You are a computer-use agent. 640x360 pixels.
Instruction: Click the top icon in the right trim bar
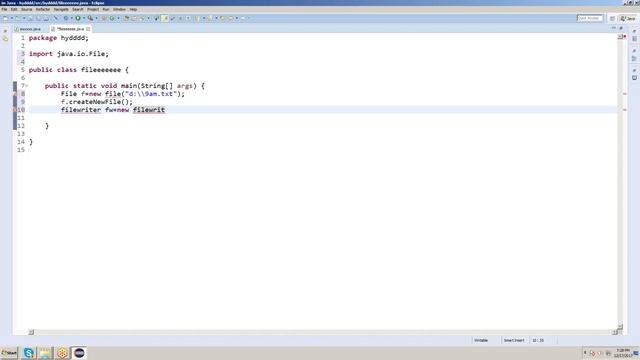[634, 31]
